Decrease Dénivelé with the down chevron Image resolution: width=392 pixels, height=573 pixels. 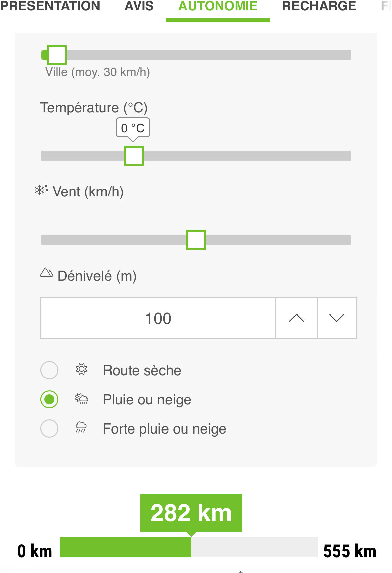[x=337, y=318]
